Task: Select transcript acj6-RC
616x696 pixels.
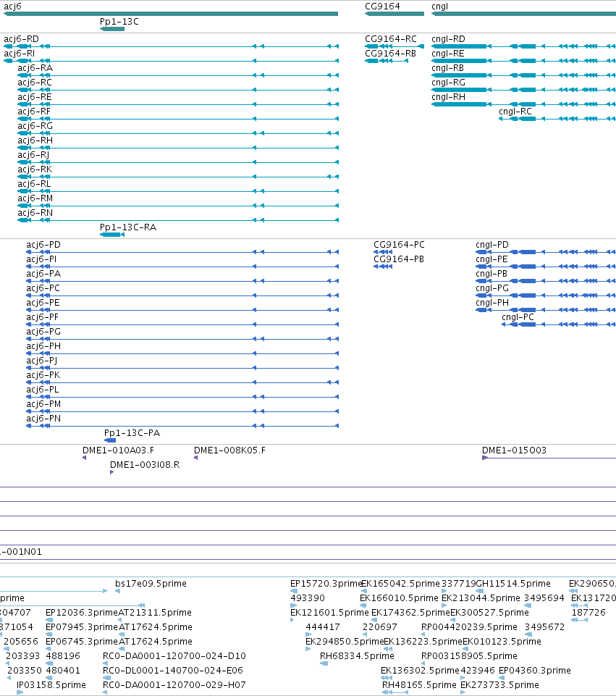Action: 35,83
